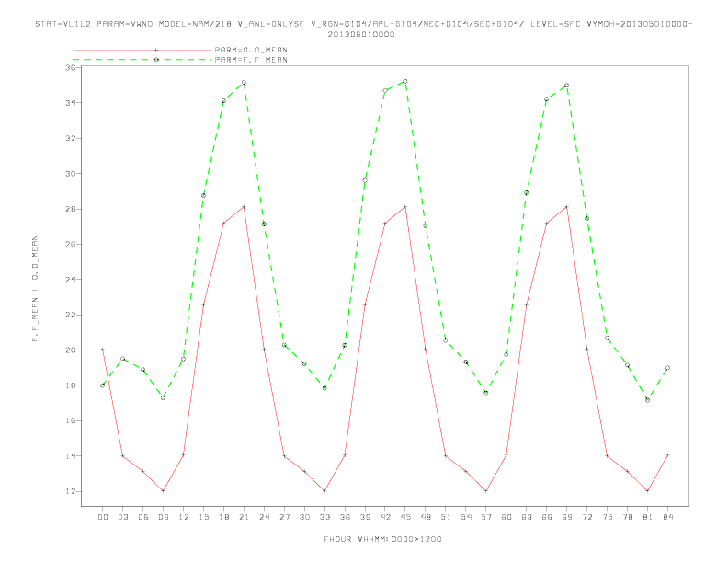This screenshot has width=728, height=563.
Task: Click the green dashed legend line sample
Action: pos(142,60)
